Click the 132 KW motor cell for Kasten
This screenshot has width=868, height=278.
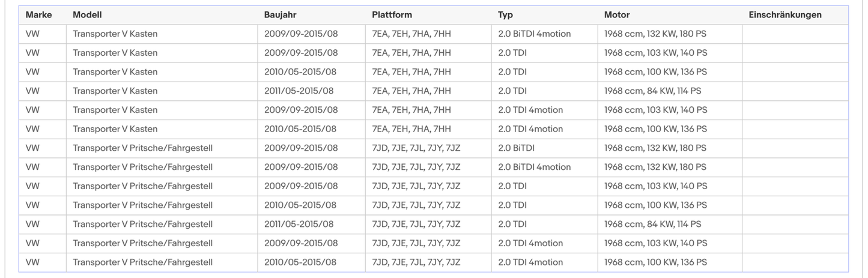655,34
